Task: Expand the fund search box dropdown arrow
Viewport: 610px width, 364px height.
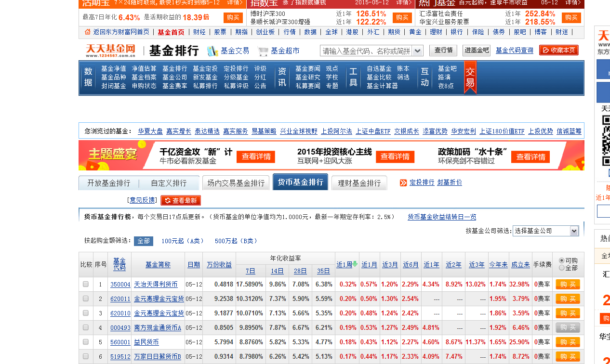Action: 418,51
